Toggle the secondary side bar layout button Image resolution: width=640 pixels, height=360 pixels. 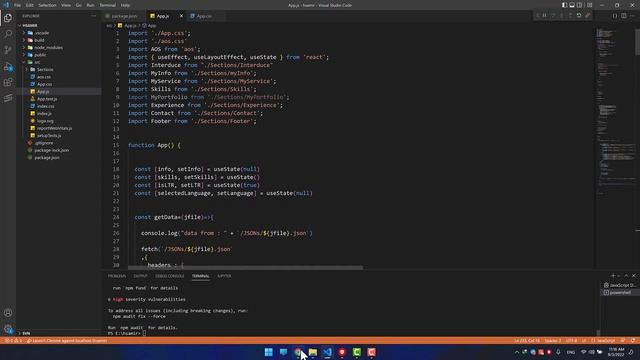coord(580,5)
